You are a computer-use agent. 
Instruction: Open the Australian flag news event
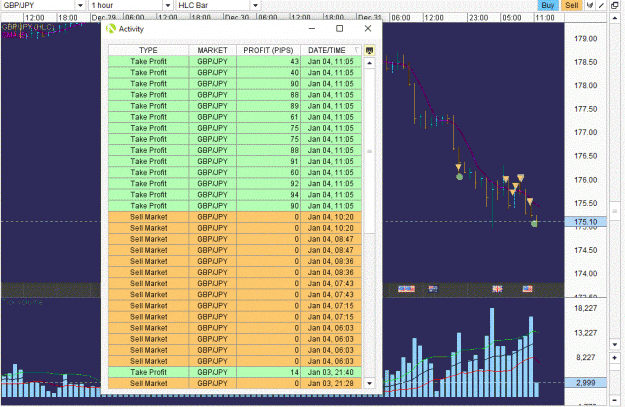coord(433,289)
